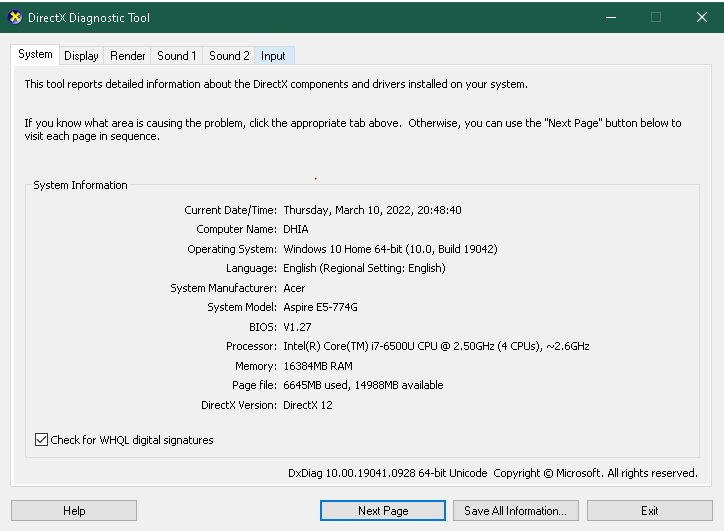Click the System Information group label
Screen dimensions: 724x531
[x=81, y=185]
